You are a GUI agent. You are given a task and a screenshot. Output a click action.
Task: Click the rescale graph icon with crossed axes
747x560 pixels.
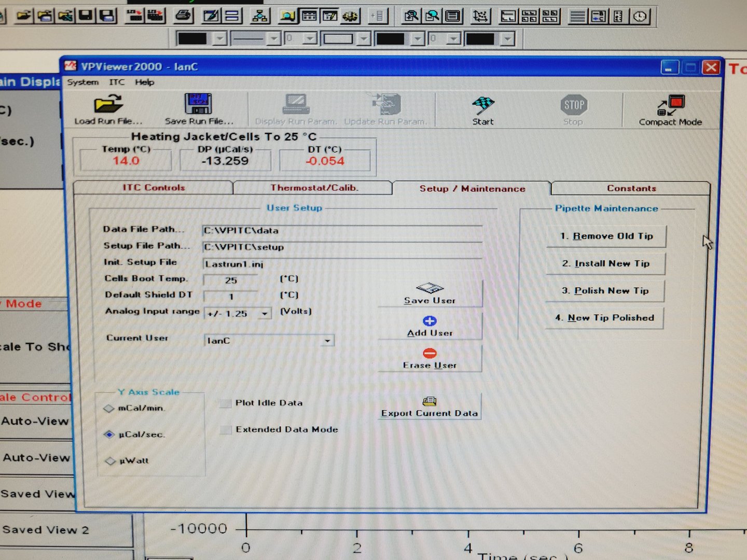point(481,17)
